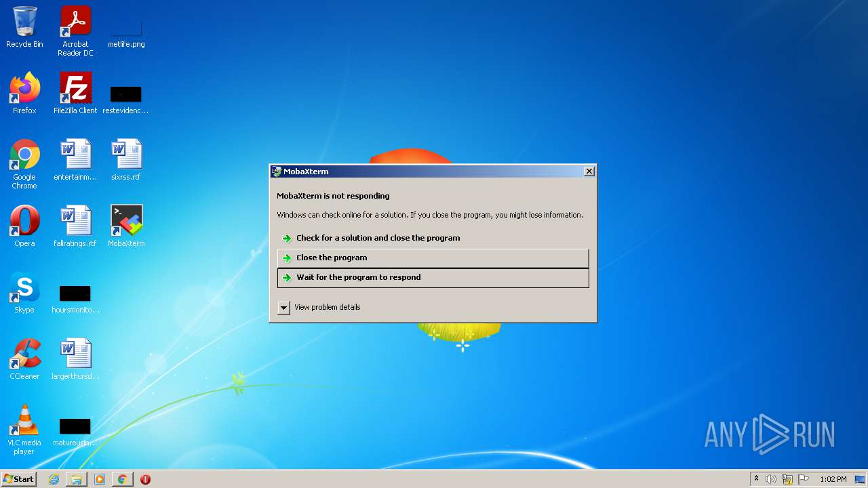Launch Acrobat Reader DC shortcut
868x488 pixels.
[75, 31]
